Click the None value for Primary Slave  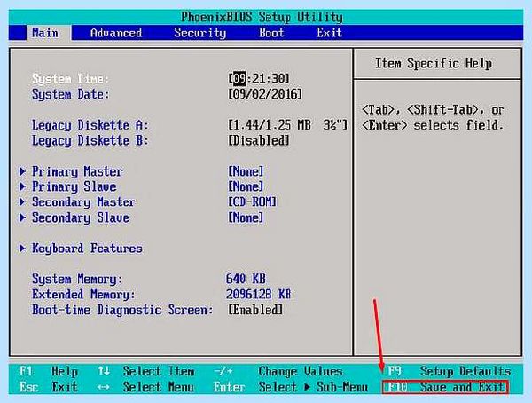click(x=246, y=186)
